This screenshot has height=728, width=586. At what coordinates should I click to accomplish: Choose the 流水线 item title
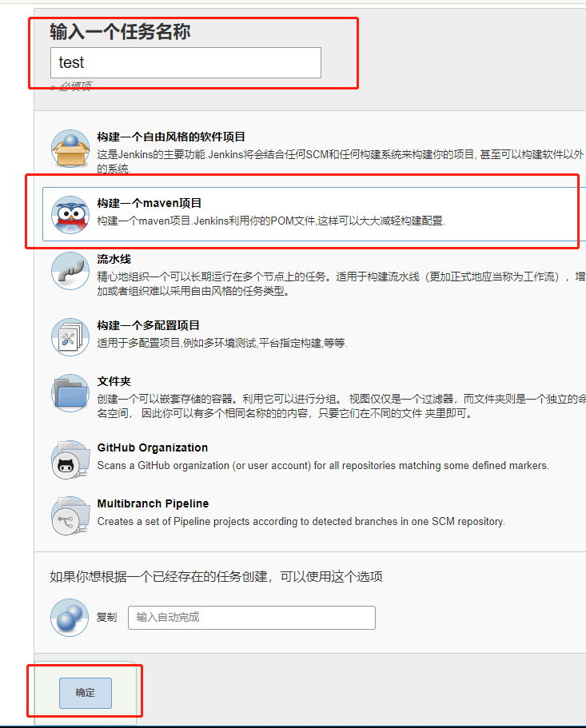tap(114, 259)
